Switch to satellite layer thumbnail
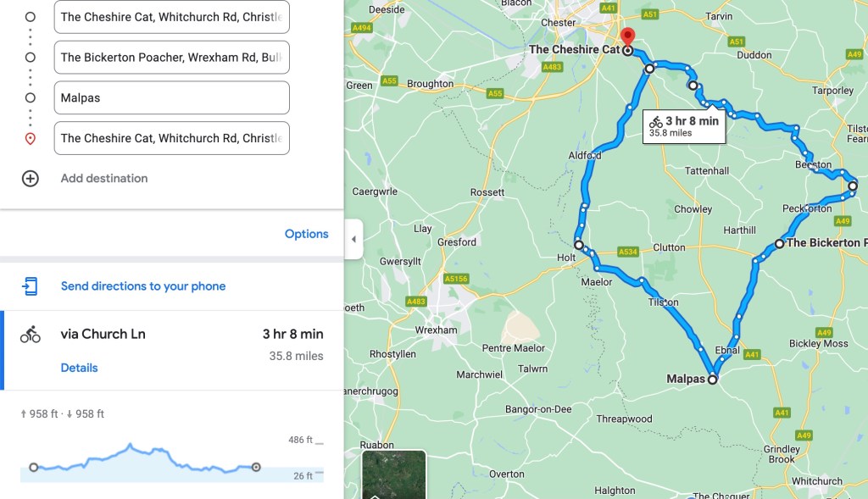The image size is (868, 499). point(393,475)
